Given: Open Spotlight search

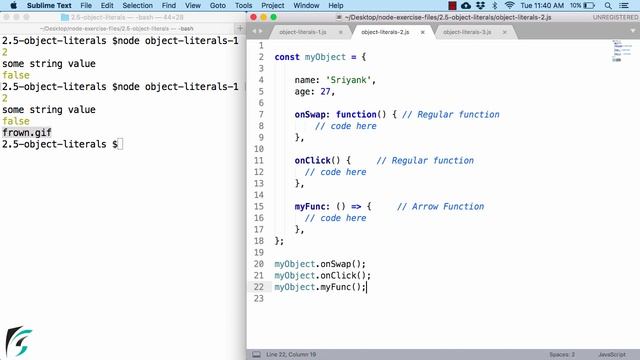Looking at the screenshot, I should (x=608, y=5).
